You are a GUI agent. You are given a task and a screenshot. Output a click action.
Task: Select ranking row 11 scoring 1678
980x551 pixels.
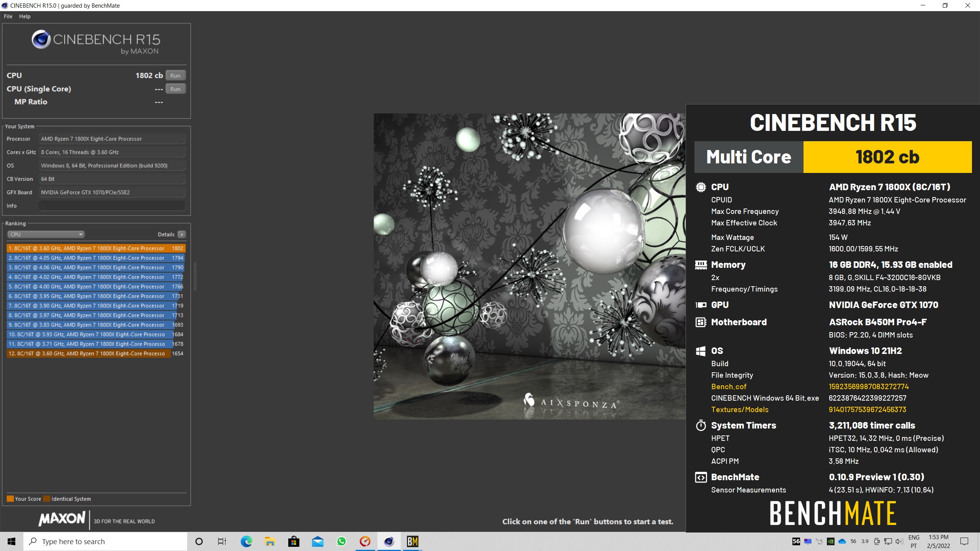[x=96, y=344]
